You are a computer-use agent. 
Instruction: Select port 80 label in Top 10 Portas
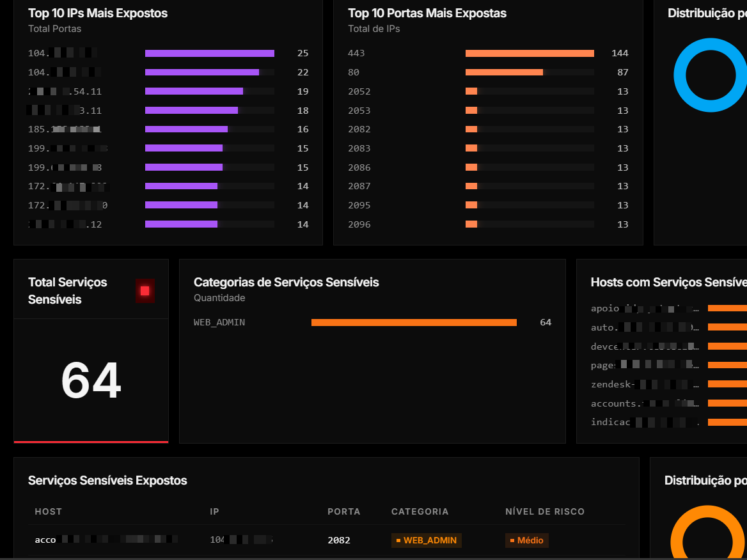pyautogui.click(x=354, y=72)
